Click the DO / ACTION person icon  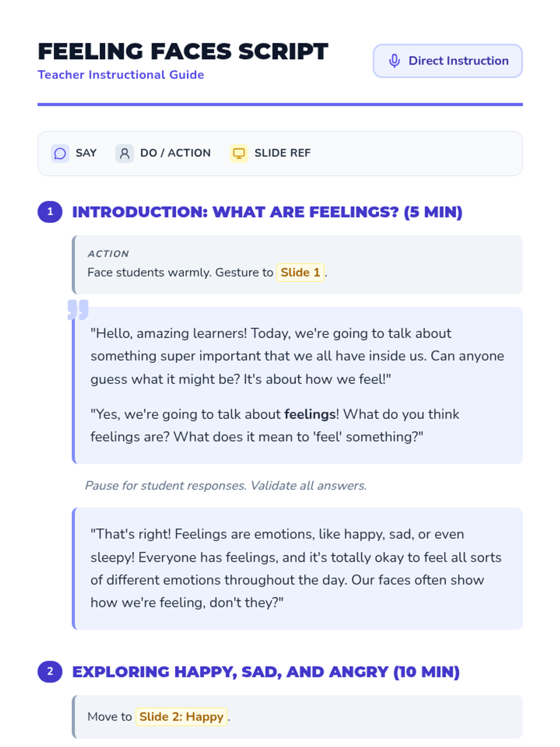point(125,153)
